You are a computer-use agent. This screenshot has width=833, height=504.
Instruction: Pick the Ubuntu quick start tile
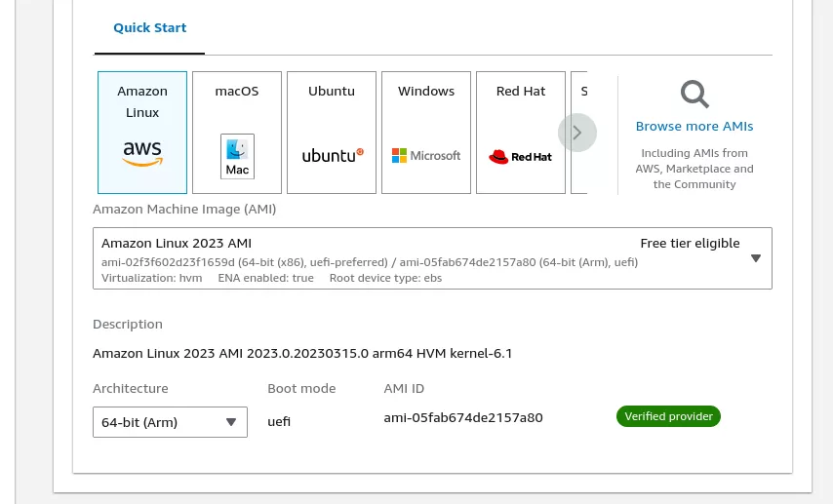tap(332, 133)
